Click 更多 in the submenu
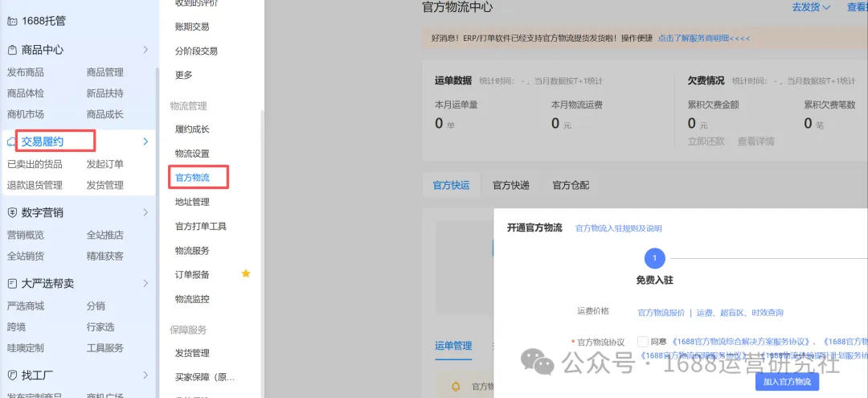 (x=184, y=75)
